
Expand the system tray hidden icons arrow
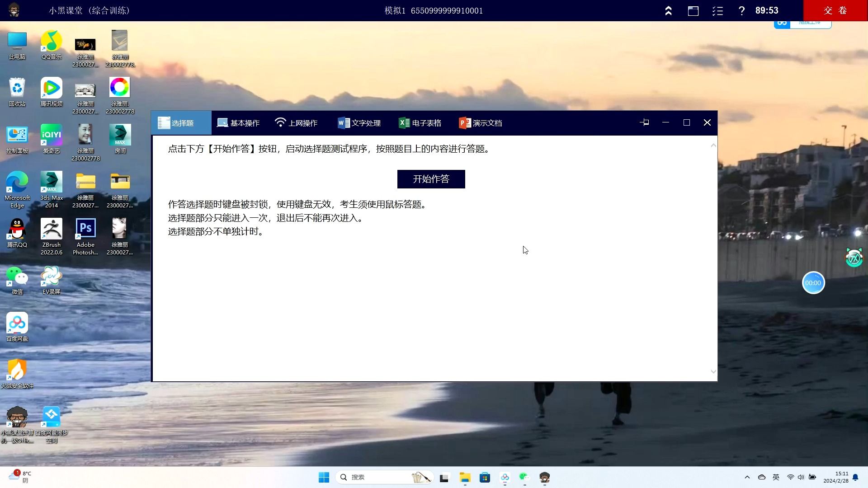[747, 477]
